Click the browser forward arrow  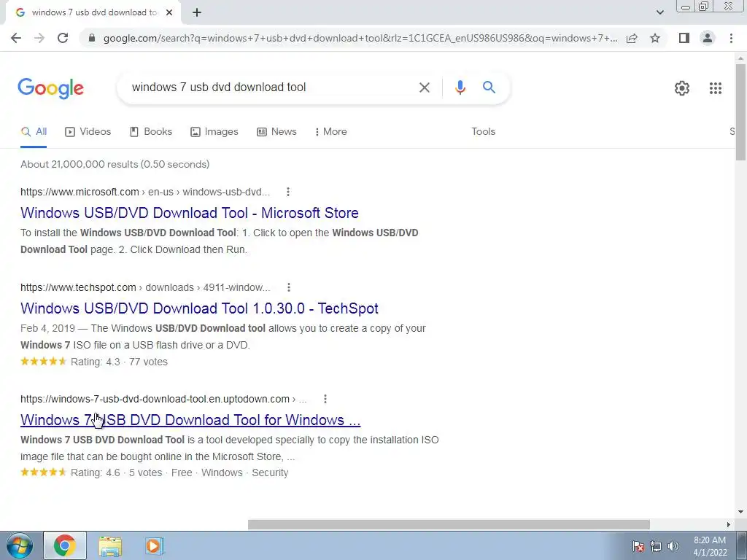coord(39,38)
